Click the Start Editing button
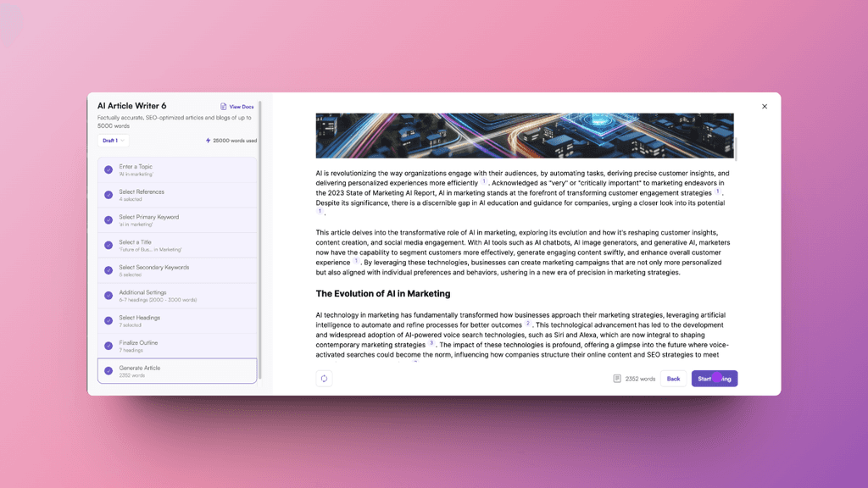868x488 pixels. tap(715, 379)
